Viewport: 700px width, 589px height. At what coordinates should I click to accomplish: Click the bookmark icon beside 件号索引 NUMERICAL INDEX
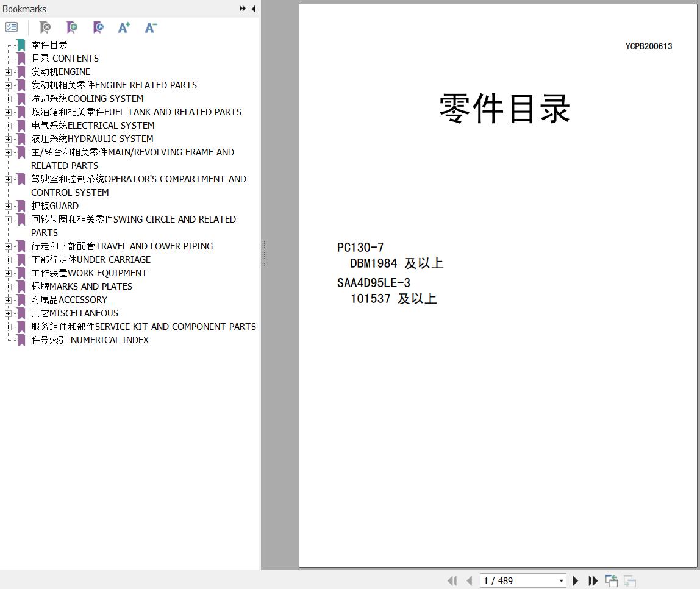[x=21, y=340]
